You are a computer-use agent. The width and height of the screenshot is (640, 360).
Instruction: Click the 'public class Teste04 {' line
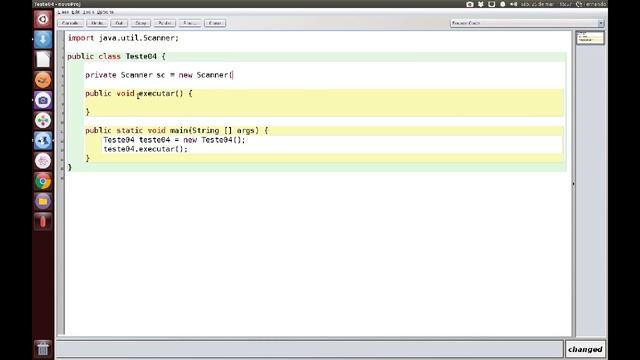116,56
